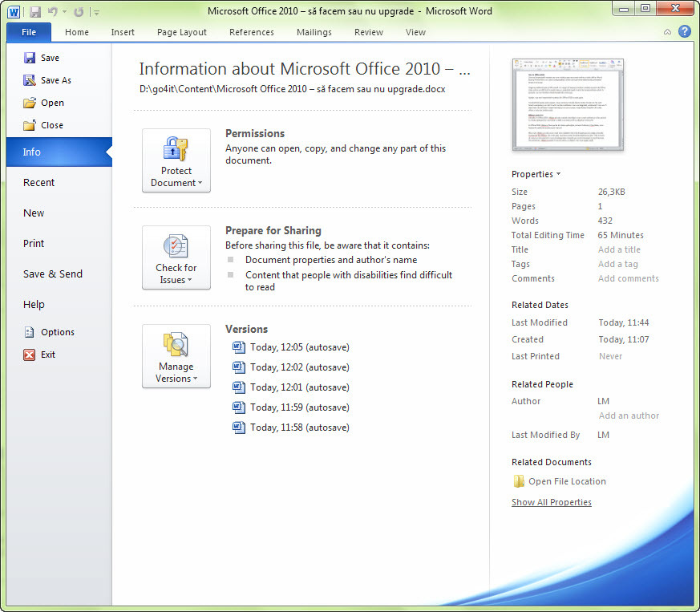Open the Customize Quick Access Toolbar dropdown
The height and width of the screenshot is (612, 700).
(96, 13)
